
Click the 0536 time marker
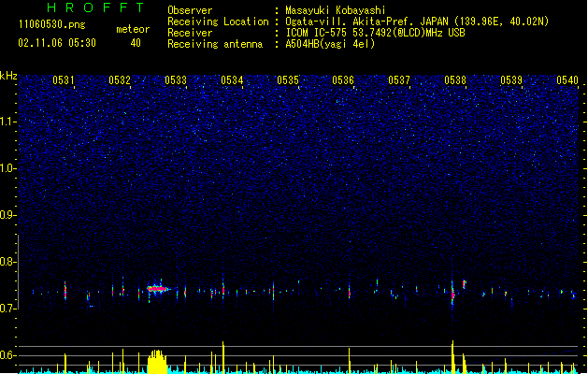[343, 80]
